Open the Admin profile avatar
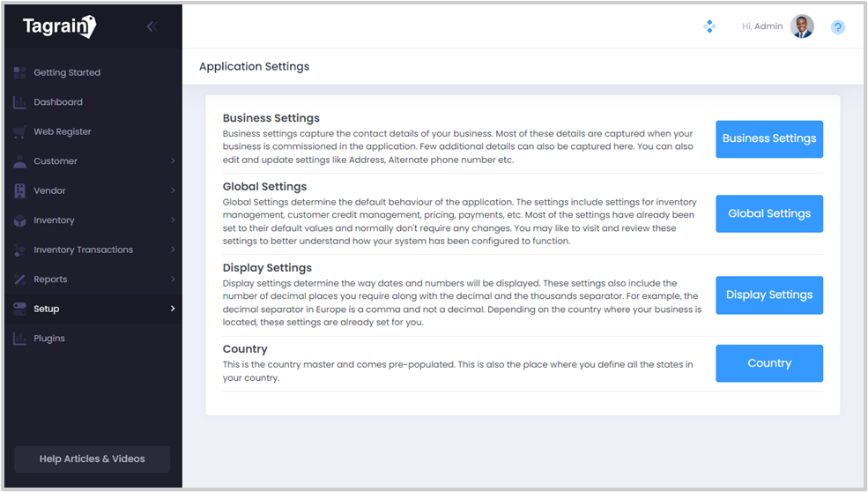868x492 pixels. click(x=801, y=26)
